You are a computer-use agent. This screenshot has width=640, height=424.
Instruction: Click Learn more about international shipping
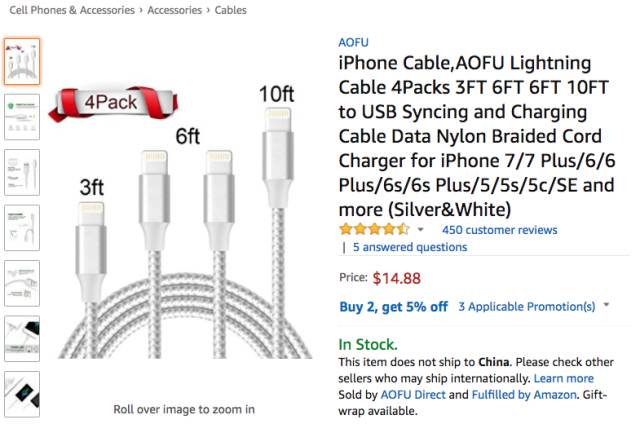(x=563, y=379)
